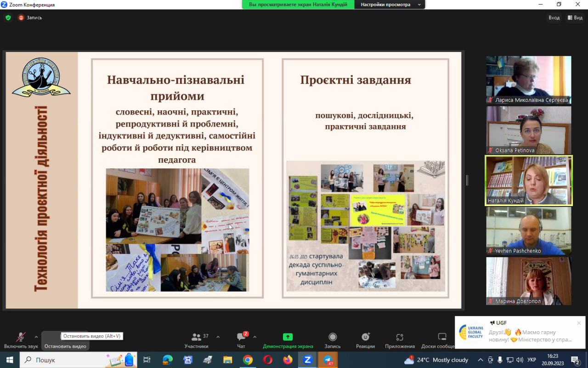Click the Вход sign-in button
Screen dimensions: 588x368
554,17
